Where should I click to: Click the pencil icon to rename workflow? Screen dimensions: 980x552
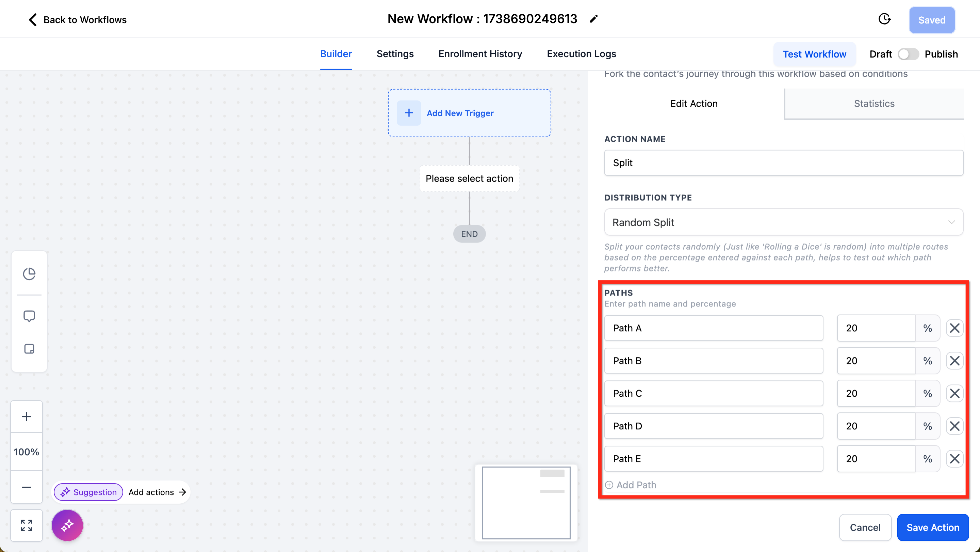pyautogui.click(x=593, y=19)
